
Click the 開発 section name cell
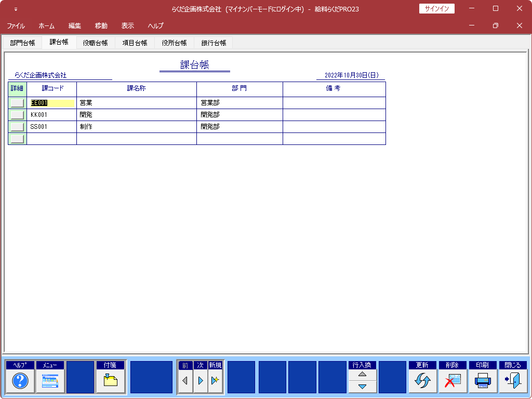[x=137, y=115]
